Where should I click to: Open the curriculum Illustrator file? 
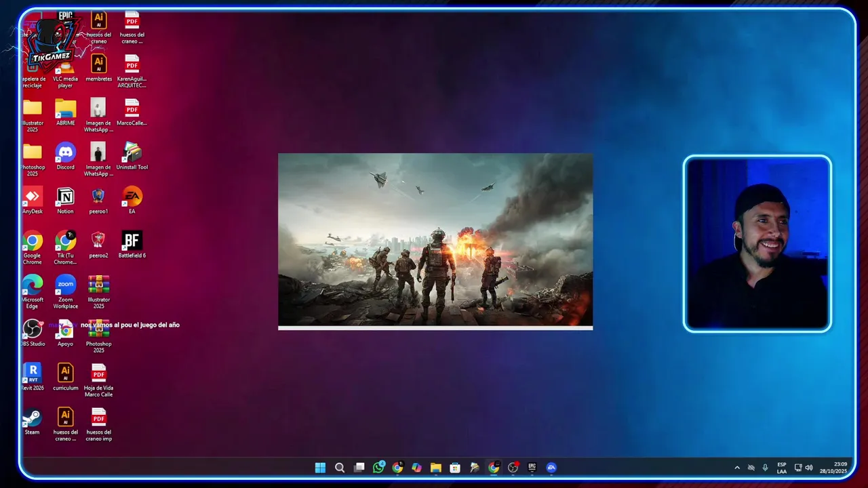click(x=65, y=377)
